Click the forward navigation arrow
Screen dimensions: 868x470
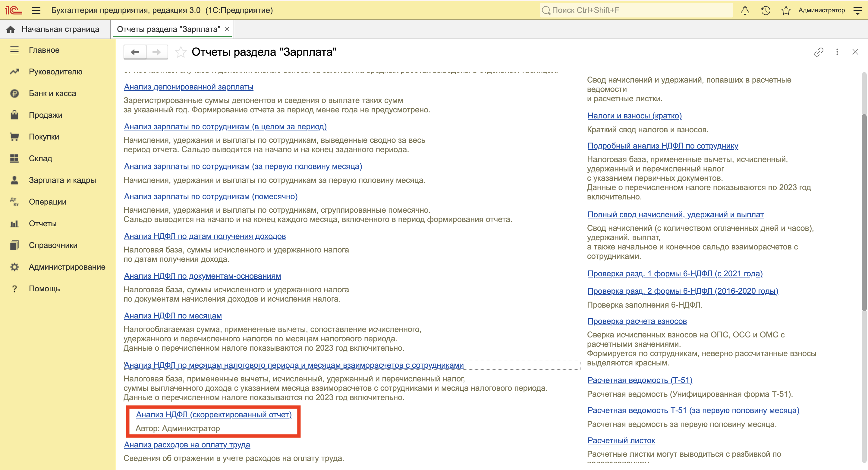pos(157,52)
